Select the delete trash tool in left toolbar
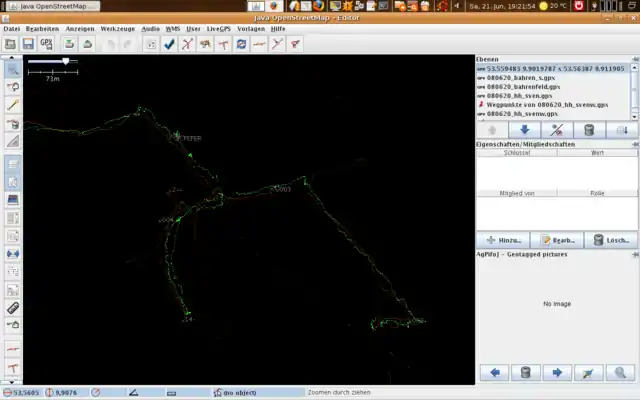The image size is (640, 400). (x=13, y=124)
